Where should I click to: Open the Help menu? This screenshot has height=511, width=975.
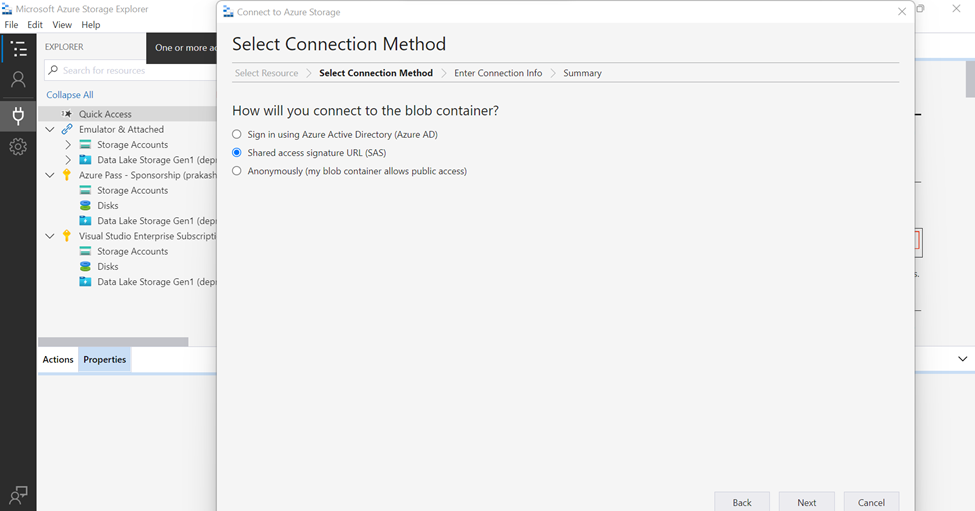click(x=91, y=25)
